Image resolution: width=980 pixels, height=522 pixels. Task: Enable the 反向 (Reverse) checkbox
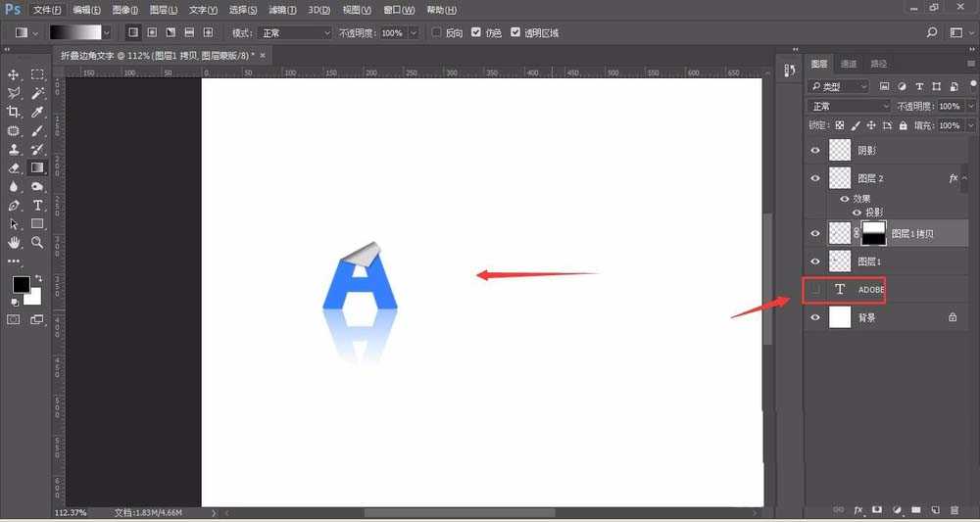click(x=437, y=32)
